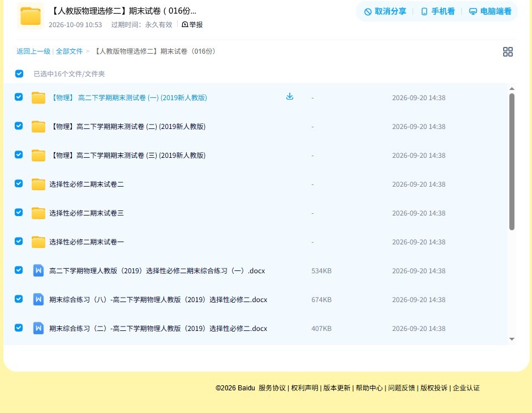Open 版权投诉 footer link
The width and height of the screenshot is (532, 413).
[x=434, y=388]
